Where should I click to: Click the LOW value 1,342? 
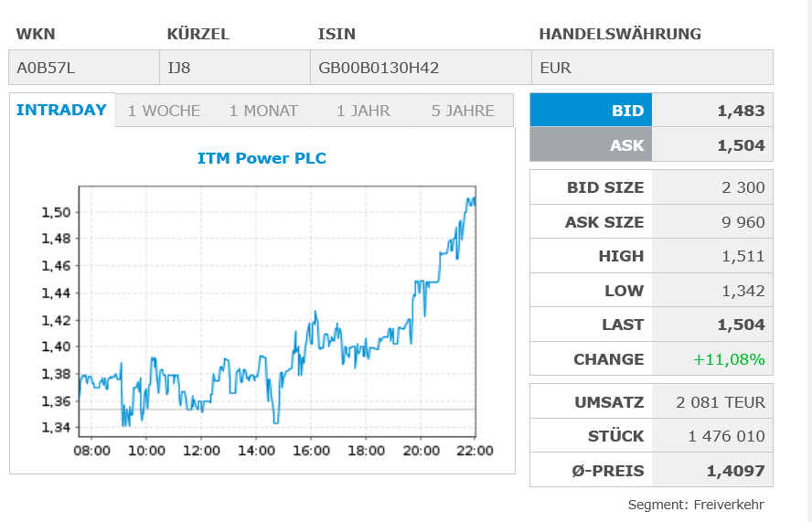[743, 291]
